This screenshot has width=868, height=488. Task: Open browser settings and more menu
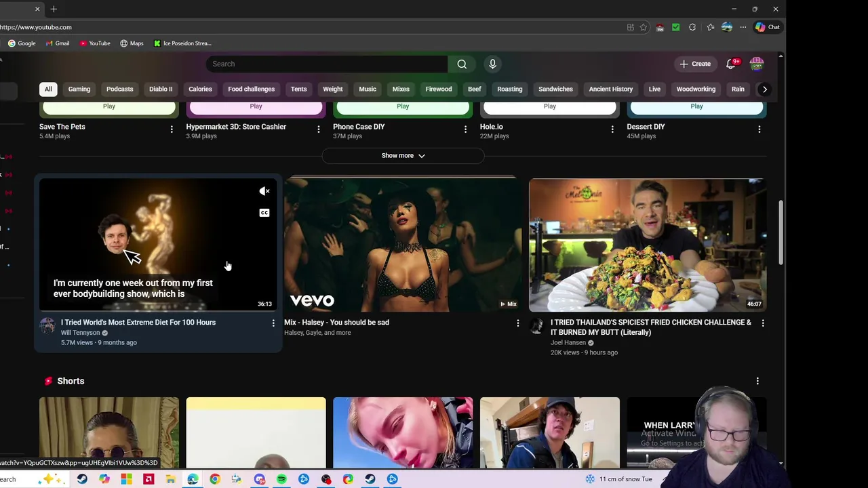(743, 27)
